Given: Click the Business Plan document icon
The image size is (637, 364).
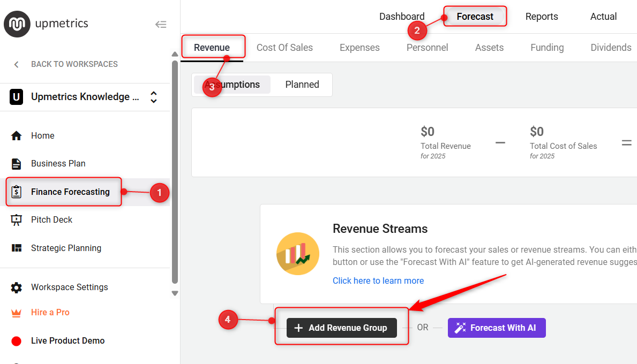Looking at the screenshot, I should (x=16, y=164).
